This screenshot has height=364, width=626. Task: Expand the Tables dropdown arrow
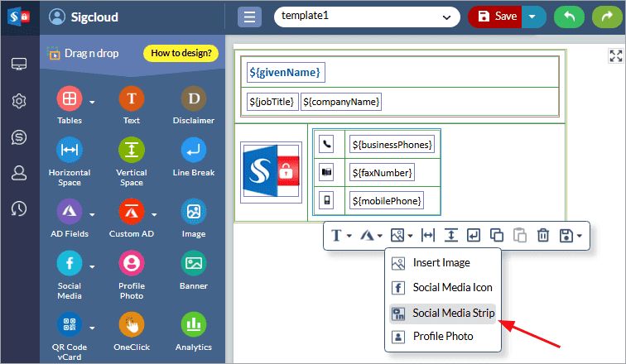pyautogui.click(x=92, y=102)
